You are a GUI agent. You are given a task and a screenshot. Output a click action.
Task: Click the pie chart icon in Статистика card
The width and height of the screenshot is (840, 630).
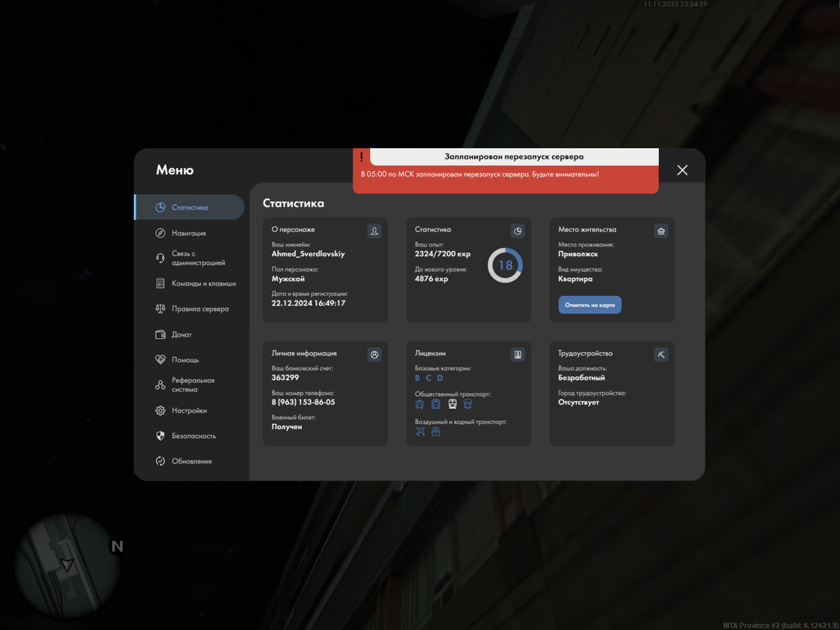tap(518, 231)
